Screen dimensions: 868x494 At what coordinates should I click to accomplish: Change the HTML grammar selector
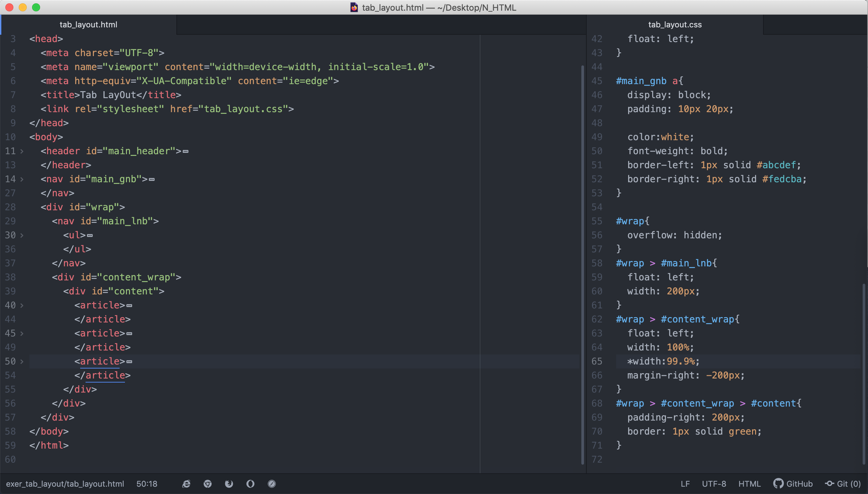click(x=749, y=484)
